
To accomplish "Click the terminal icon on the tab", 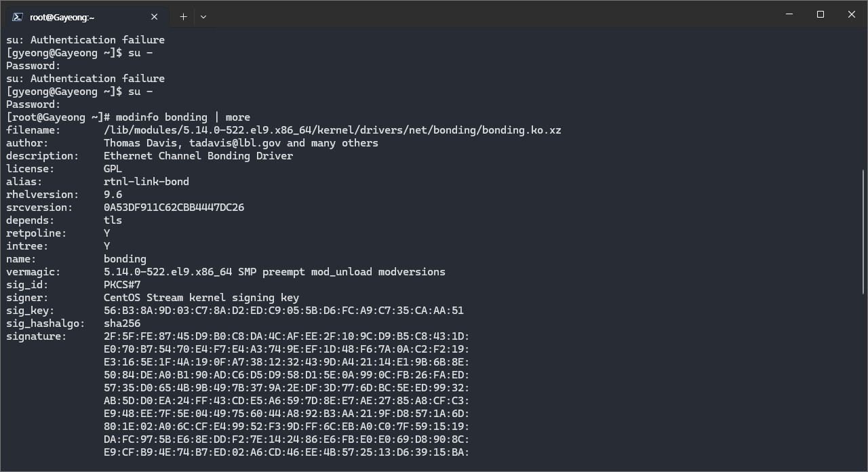I will 17,17.
